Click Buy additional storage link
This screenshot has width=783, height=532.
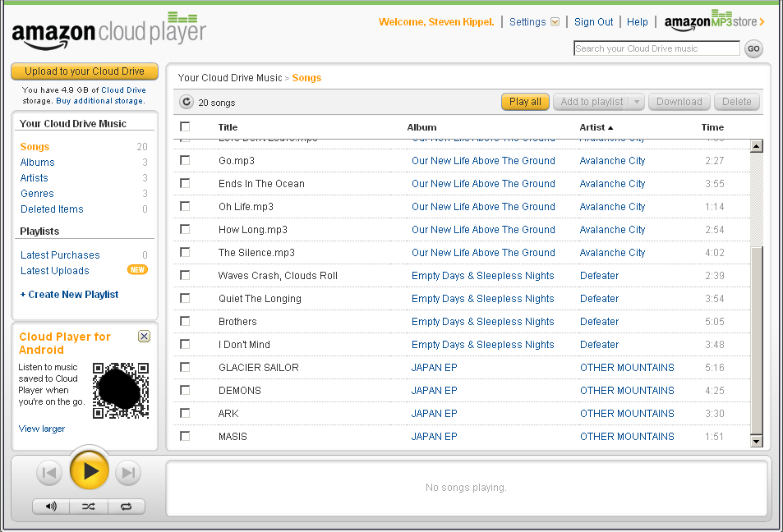click(100, 101)
